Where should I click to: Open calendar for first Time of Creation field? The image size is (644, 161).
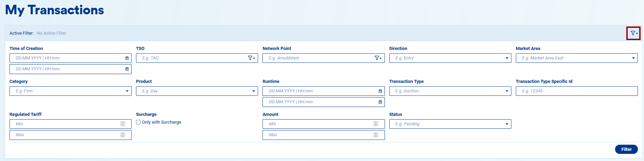[127, 58]
